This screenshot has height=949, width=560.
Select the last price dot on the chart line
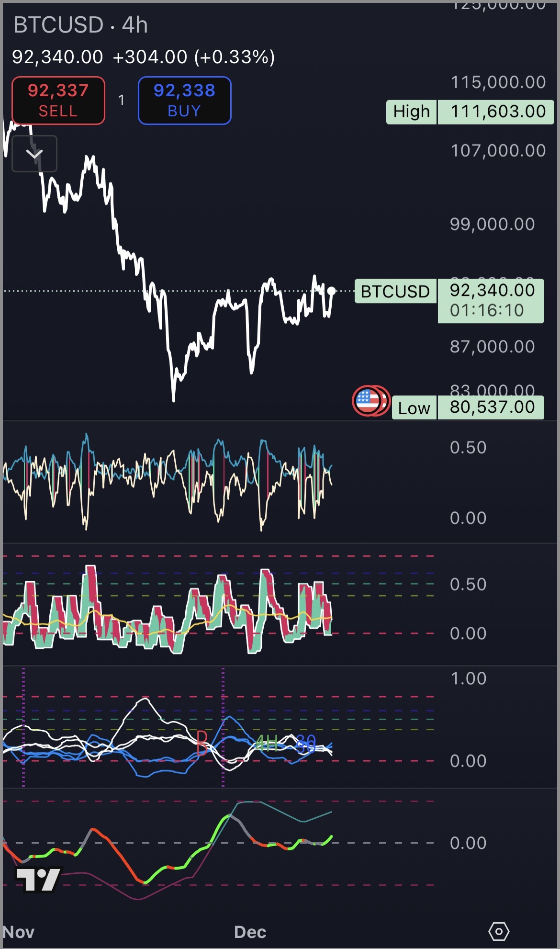(x=331, y=291)
